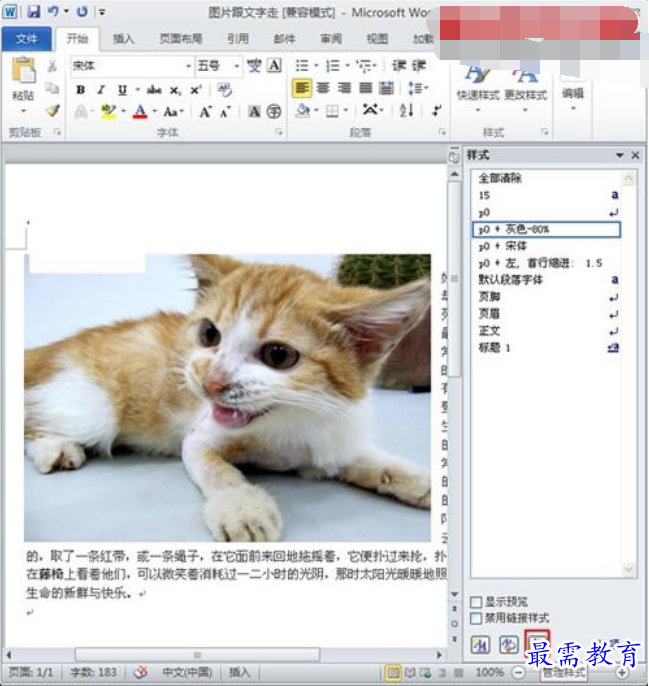
Task: Click zoom out minus button
Action: pos(518,672)
